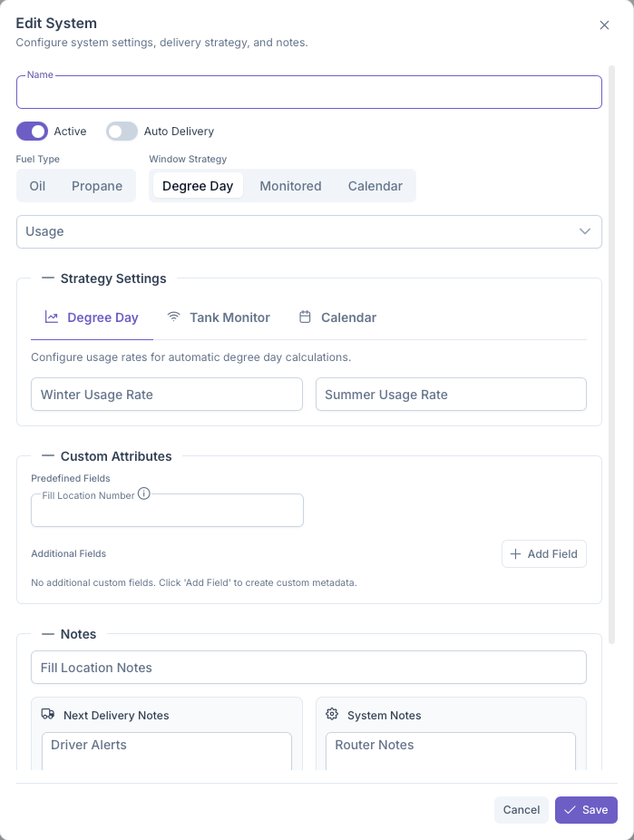The height and width of the screenshot is (840, 634).
Task: Choose Monitored window strategy
Action: [x=290, y=186]
